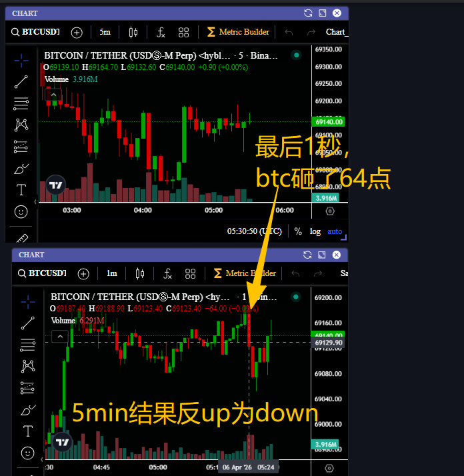Image resolution: width=464 pixels, height=476 pixels.
Task: Pop out the bottom CHART window
Action: tap(321, 255)
